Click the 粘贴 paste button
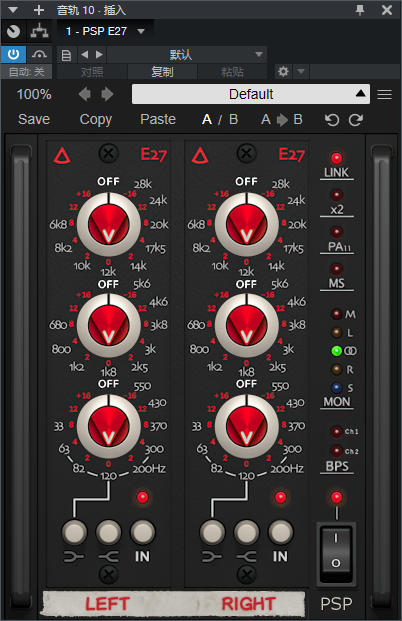Screen dimensions: 402x621 (232, 72)
